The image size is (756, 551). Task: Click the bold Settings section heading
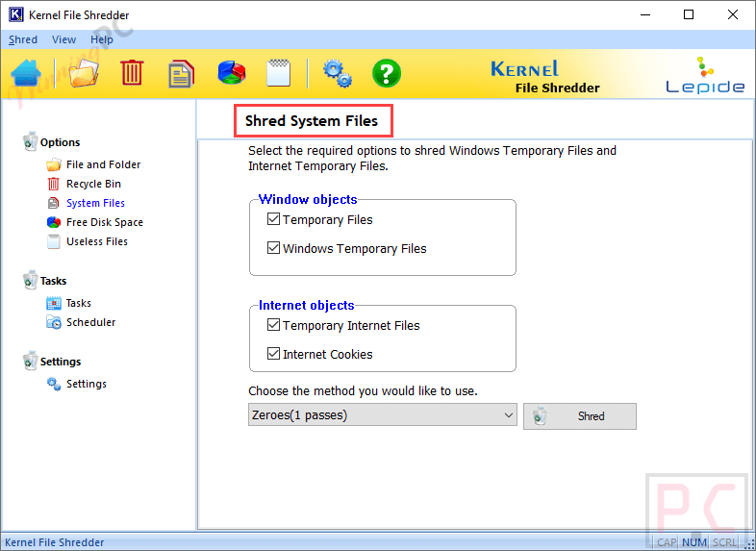(x=61, y=362)
